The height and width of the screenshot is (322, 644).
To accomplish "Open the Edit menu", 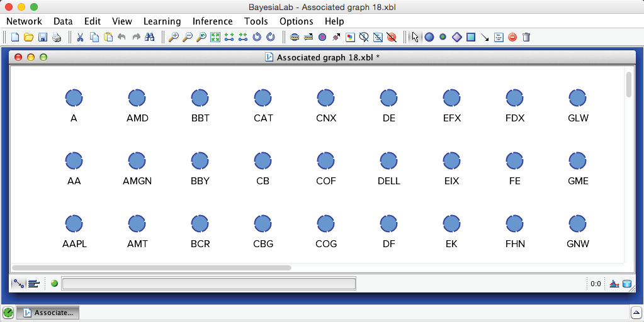I will click(x=93, y=21).
